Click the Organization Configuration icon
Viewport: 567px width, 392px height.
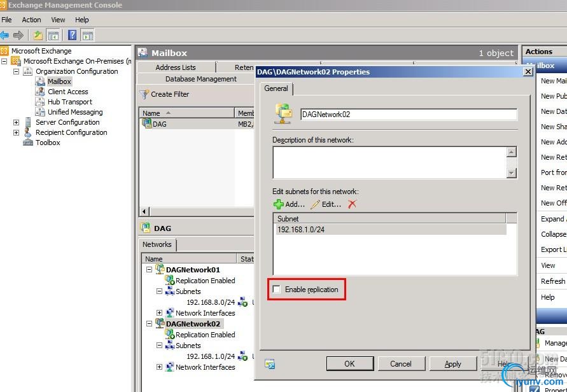click(x=28, y=71)
